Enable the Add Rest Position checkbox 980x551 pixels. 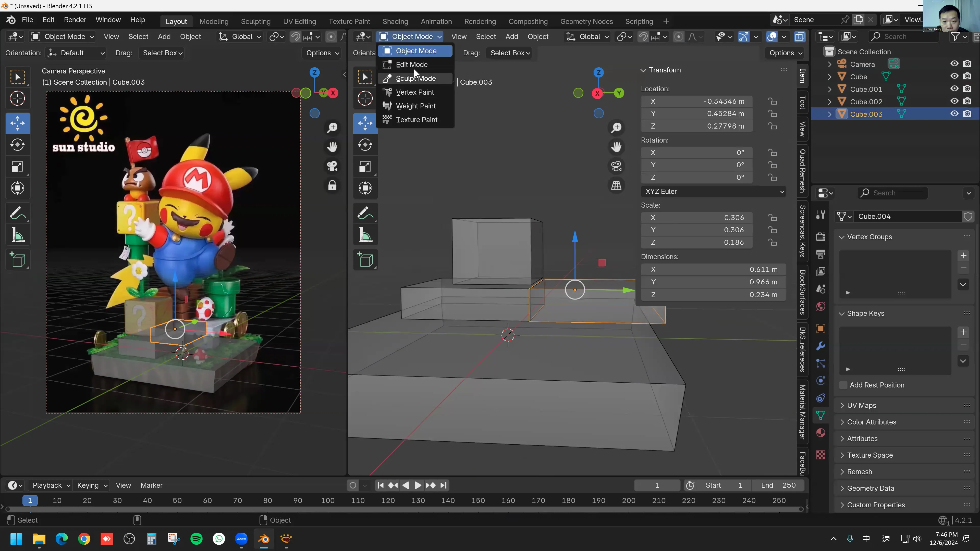[844, 385]
